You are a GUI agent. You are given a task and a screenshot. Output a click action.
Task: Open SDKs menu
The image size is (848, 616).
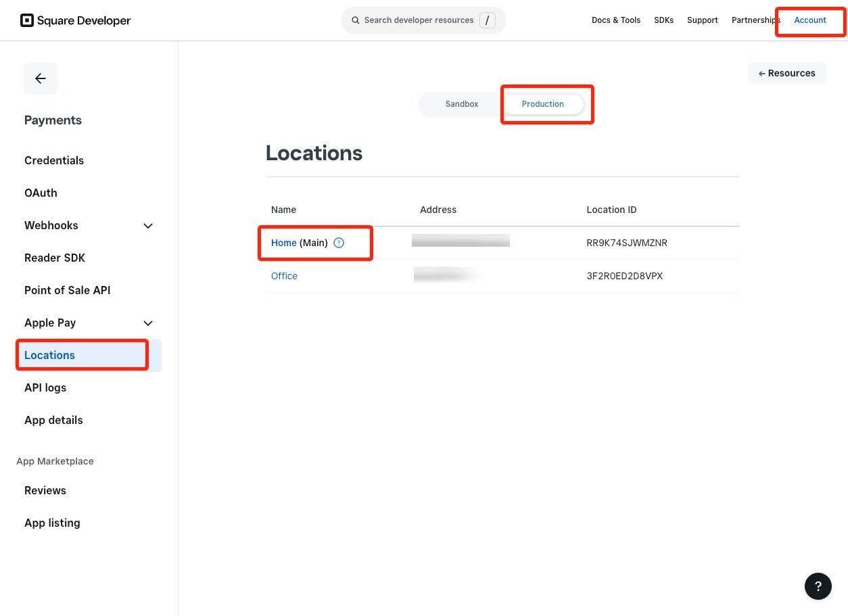coord(663,20)
